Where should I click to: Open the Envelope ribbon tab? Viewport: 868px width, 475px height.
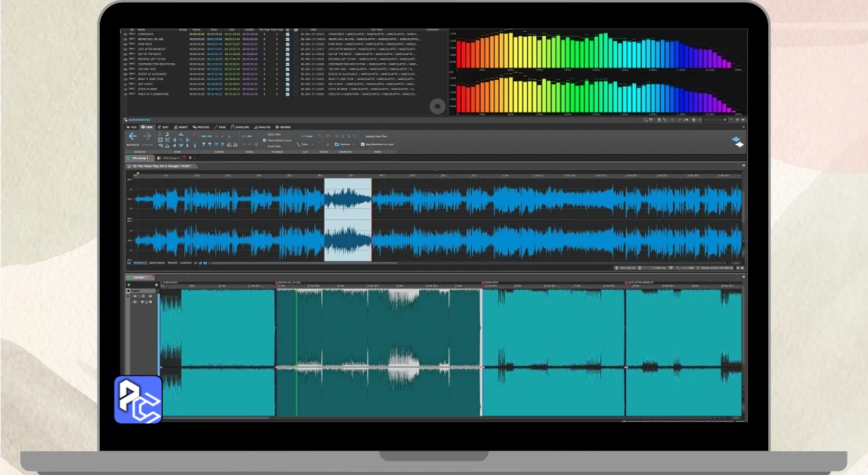241,127
